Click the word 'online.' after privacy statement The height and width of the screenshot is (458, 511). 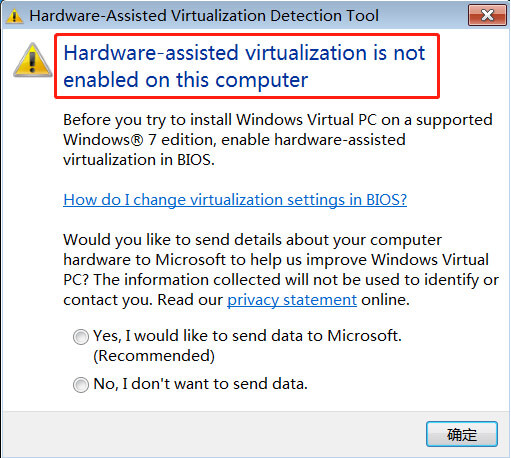click(x=385, y=300)
